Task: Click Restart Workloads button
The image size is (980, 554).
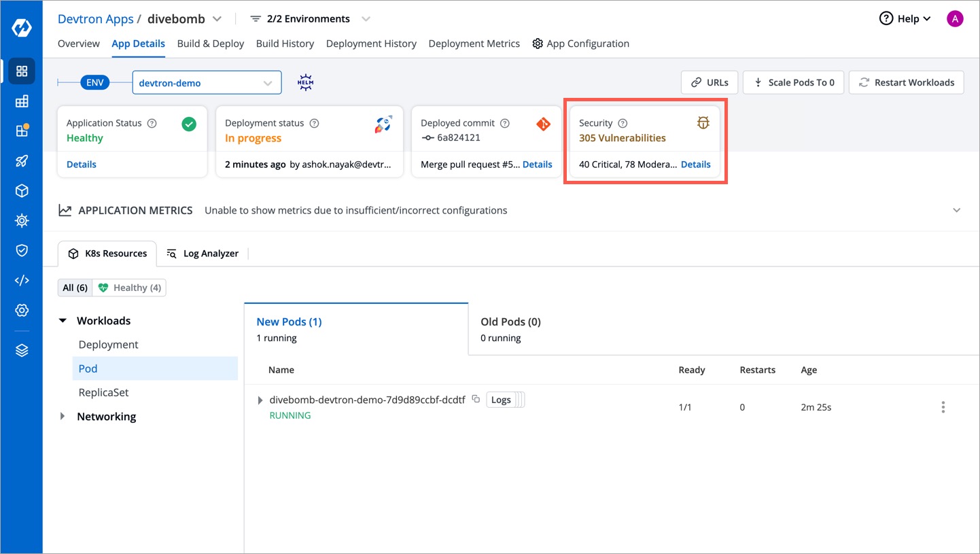Action: (907, 82)
